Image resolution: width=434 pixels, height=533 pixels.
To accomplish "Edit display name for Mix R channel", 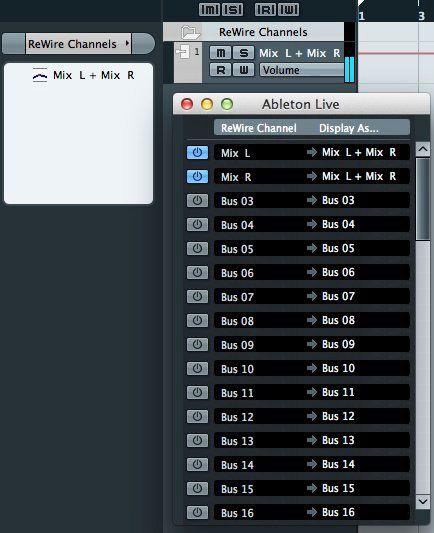I will pos(359,176).
